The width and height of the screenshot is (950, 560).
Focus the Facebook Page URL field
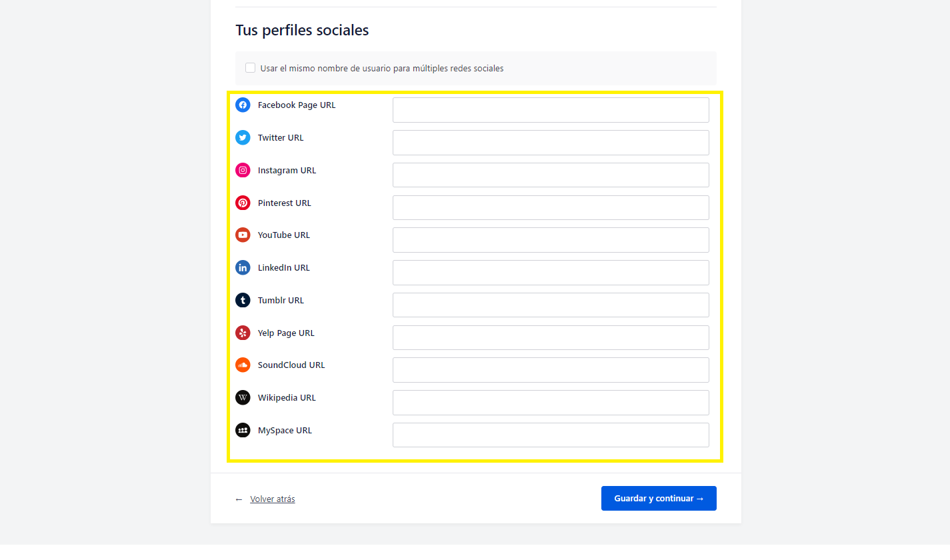tap(551, 110)
